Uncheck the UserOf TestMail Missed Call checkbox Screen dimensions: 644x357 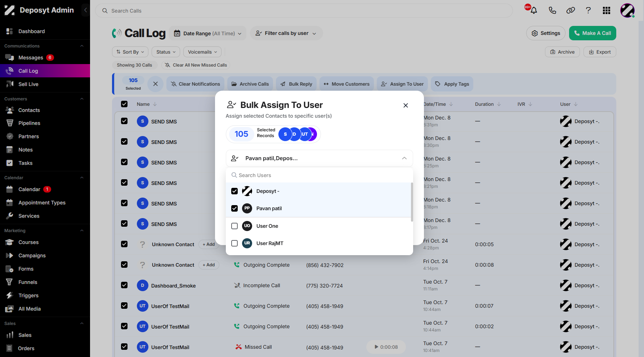click(124, 347)
